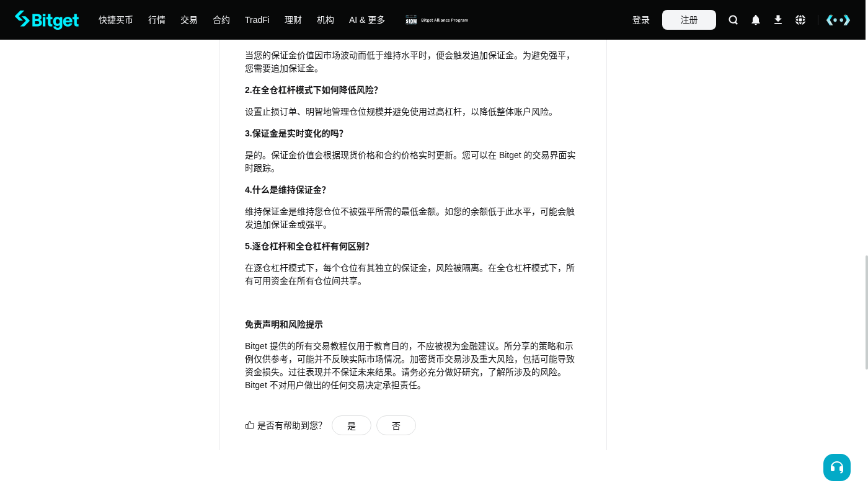Image resolution: width=868 pixels, height=496 pixels.
Task: Open the customer support headset chat
Action: (x=837, y=467)
